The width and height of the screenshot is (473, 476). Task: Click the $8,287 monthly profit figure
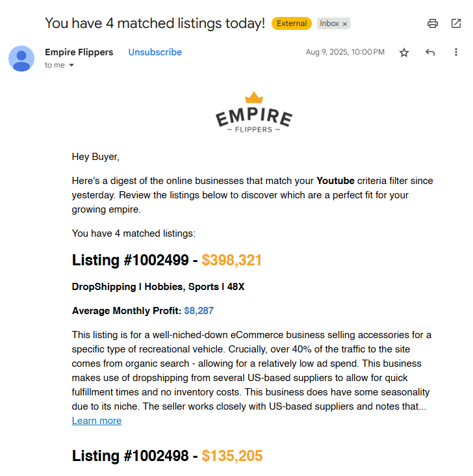pyautogui.click(x=199, y=311)
